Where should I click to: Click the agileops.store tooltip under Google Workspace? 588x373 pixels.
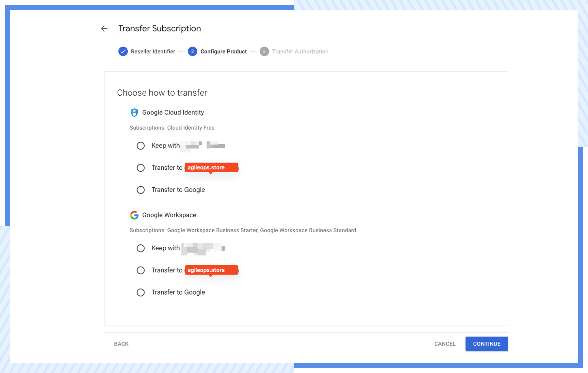coord(211,270)
